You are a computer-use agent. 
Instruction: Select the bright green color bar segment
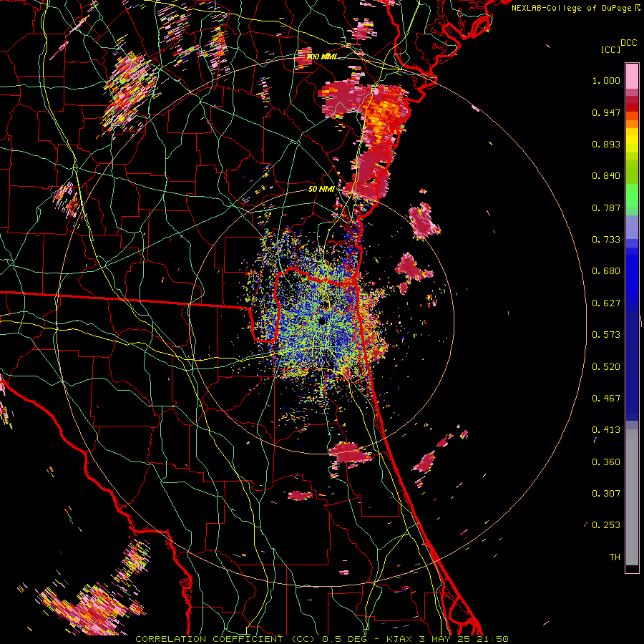pos(632,195)
